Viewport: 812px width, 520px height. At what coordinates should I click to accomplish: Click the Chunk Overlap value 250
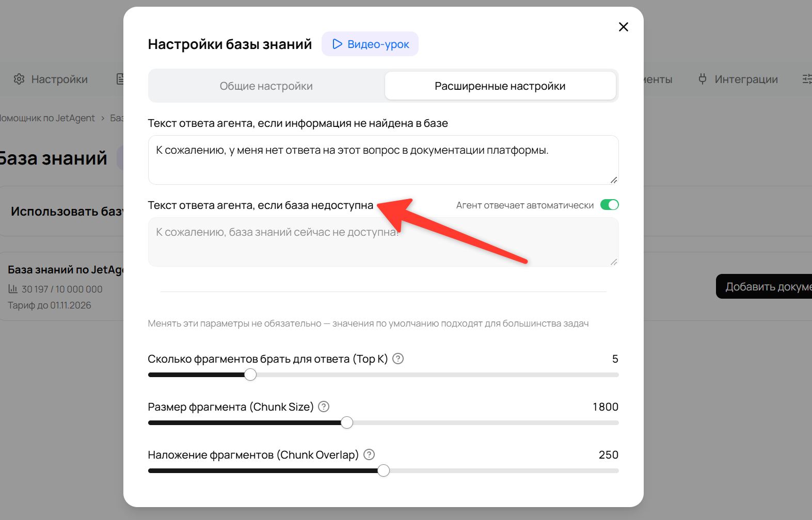click(609, 454)
